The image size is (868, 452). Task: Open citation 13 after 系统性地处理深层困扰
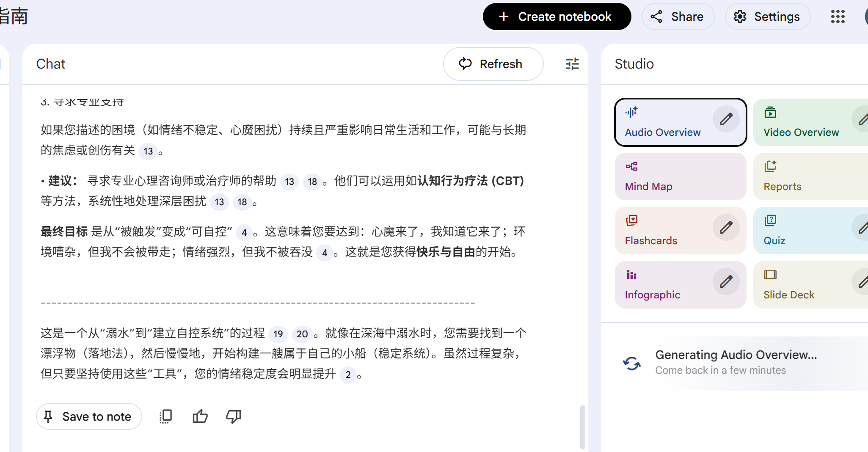219,202
